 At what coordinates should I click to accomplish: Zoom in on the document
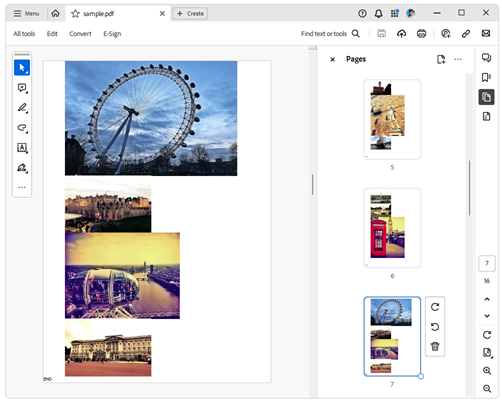(487, 371)
